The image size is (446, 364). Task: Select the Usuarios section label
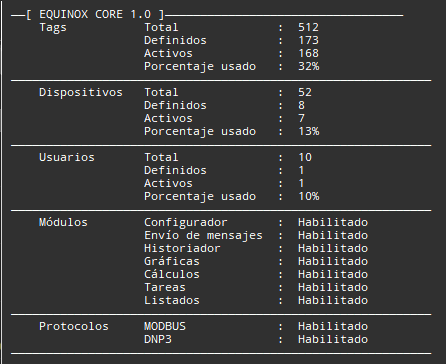pyautogui.click(x=67, y=157)
